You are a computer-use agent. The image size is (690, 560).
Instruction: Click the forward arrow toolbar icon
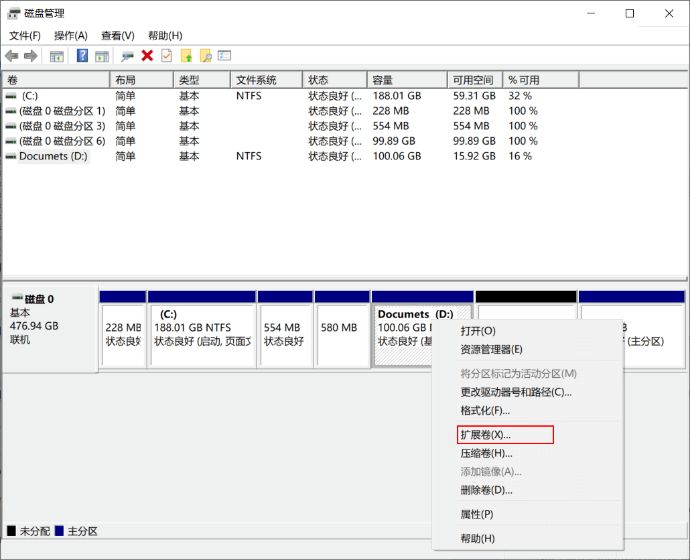coord(31,56)
